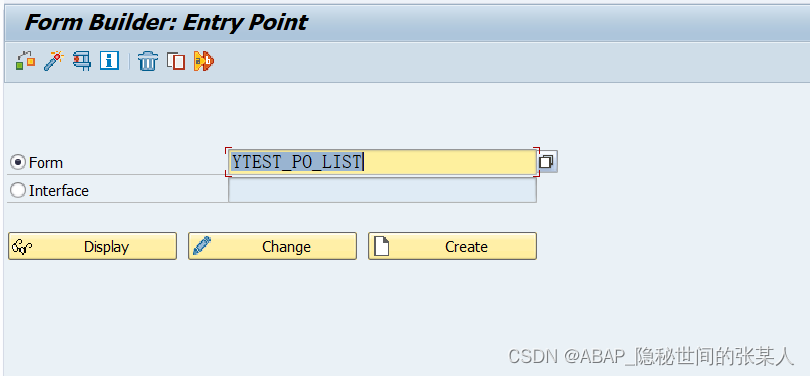Click the Rename (a to b) icon

pos(204,61)
